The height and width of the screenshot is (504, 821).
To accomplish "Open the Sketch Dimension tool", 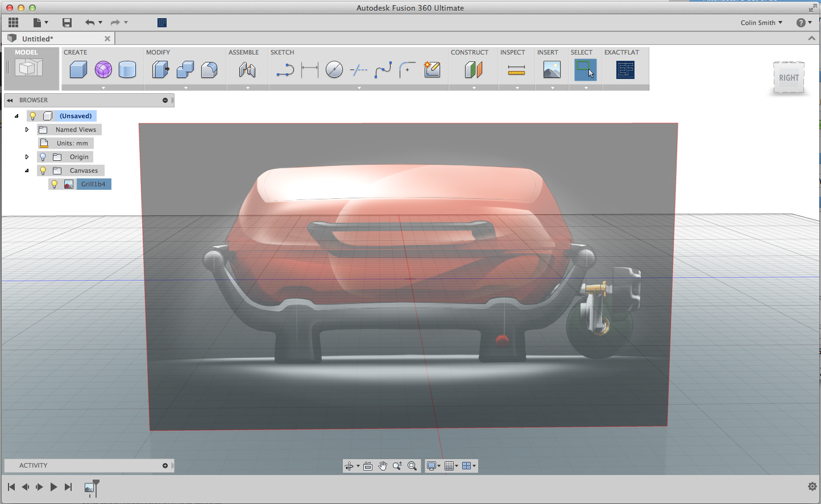I will pyautogui.click(x=310, y=70).
